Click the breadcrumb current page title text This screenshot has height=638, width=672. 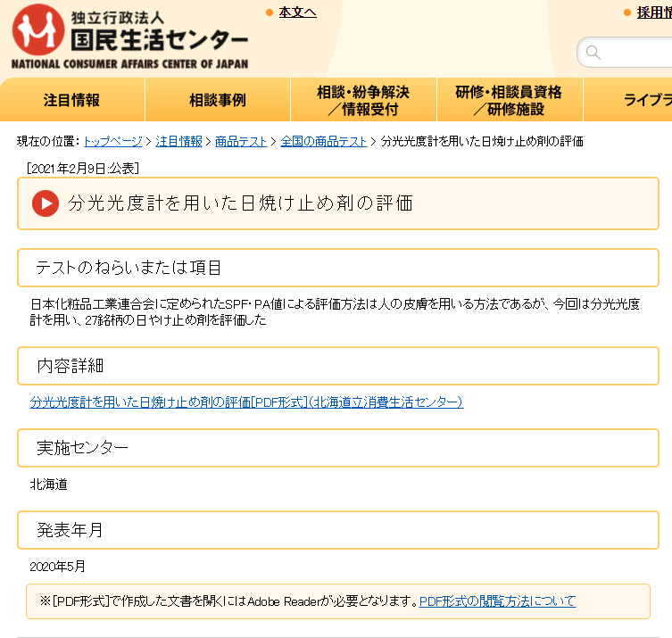pos(482,141)
